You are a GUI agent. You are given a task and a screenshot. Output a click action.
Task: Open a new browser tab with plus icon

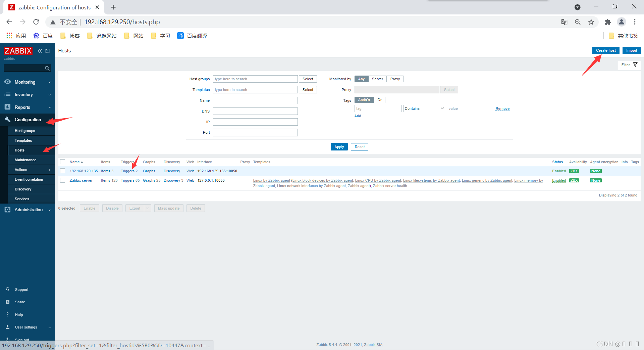pyautogui.click(x=113, y=7)
